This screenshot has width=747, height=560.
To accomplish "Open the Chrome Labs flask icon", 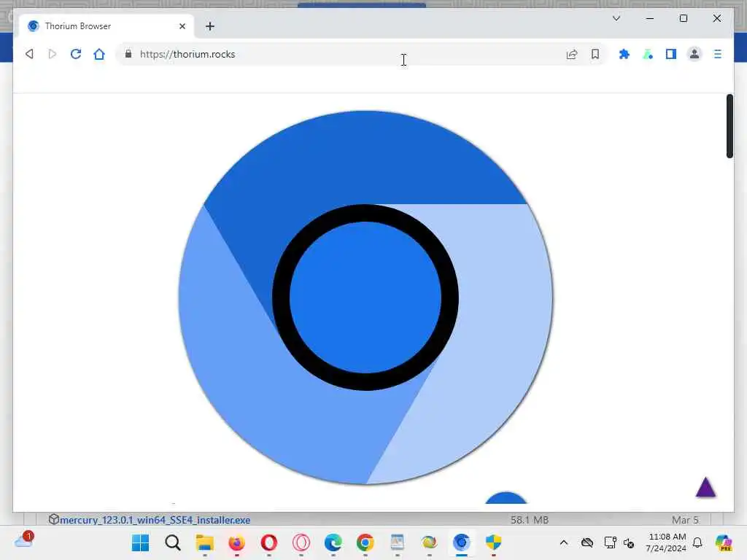I will [648, 54].
